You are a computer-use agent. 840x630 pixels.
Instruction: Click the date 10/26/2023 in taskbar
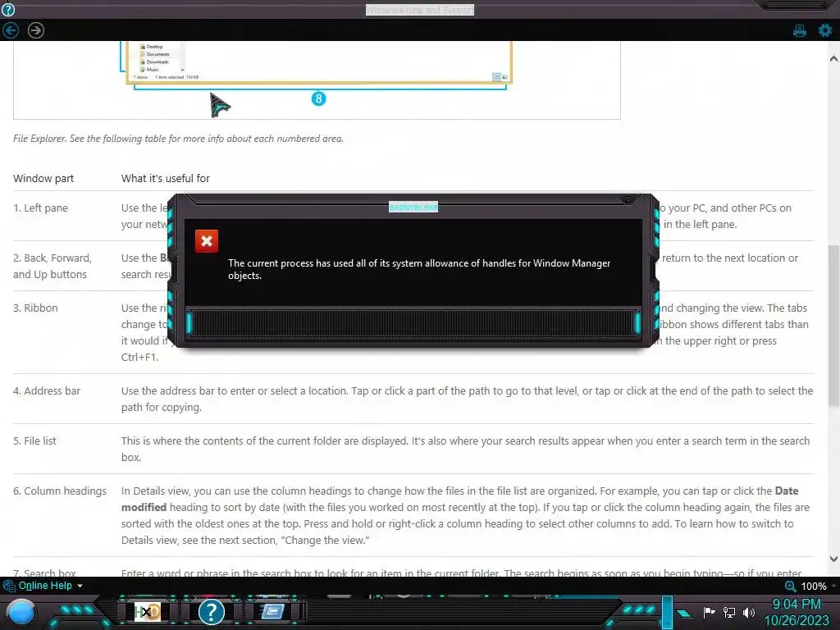click(x=796, y=621)
